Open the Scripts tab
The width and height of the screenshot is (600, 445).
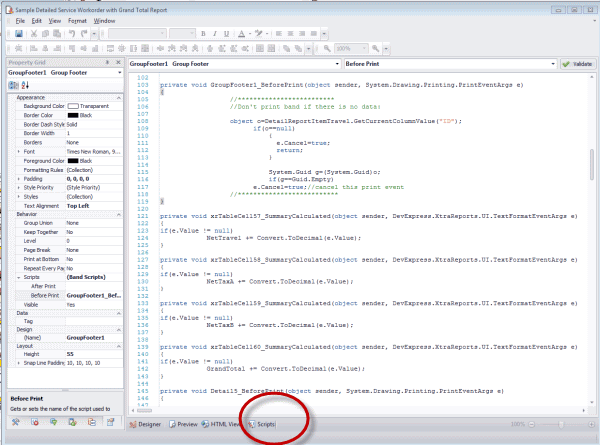point(262,424)
